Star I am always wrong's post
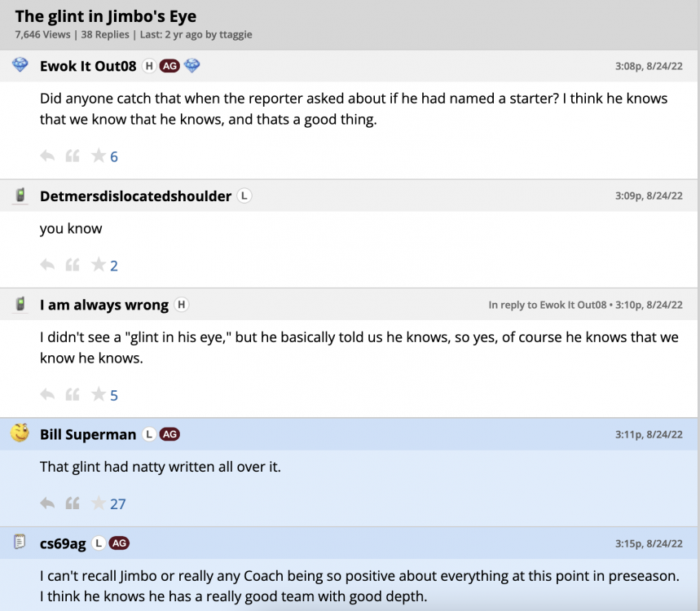This screenshot has width=700, height=611. 99,394
